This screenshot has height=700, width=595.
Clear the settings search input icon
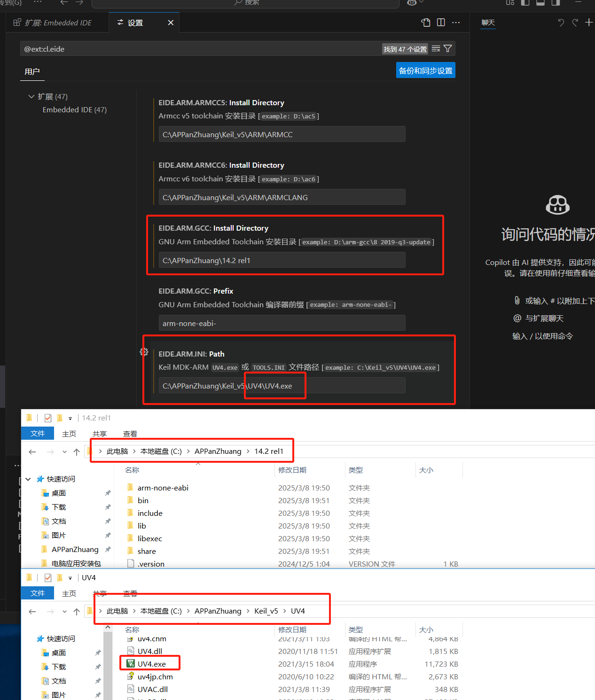point(436,49)
